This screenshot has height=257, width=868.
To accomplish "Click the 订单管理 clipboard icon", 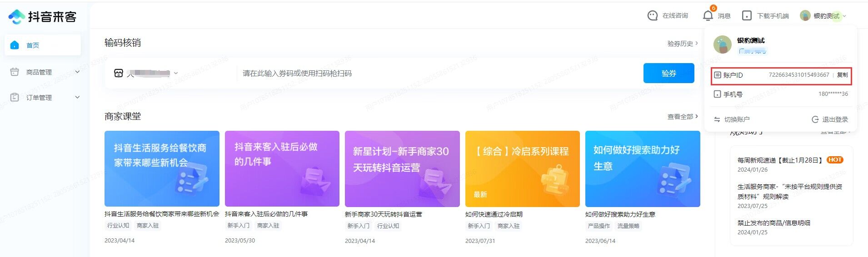I will tap(15, 97).
